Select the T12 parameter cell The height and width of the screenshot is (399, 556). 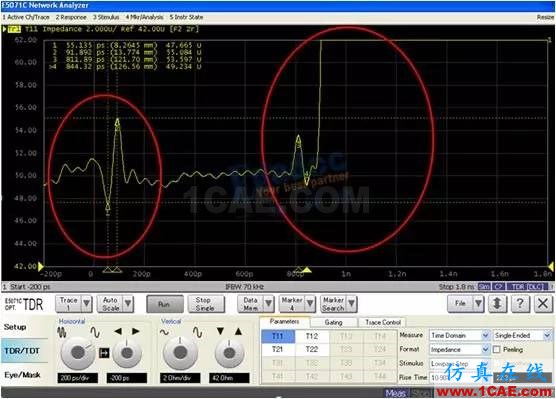pyautogui.click(x=312, y=336)
